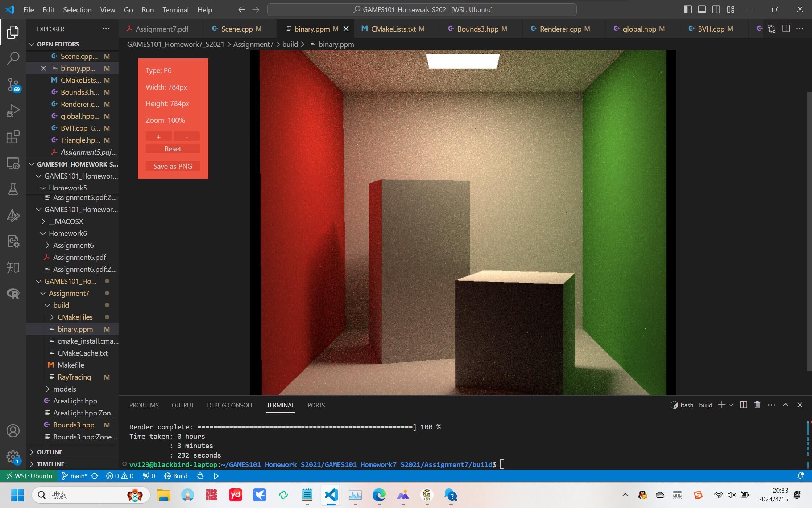
Task: Open the Selection menu
Action: pos(77,10)
